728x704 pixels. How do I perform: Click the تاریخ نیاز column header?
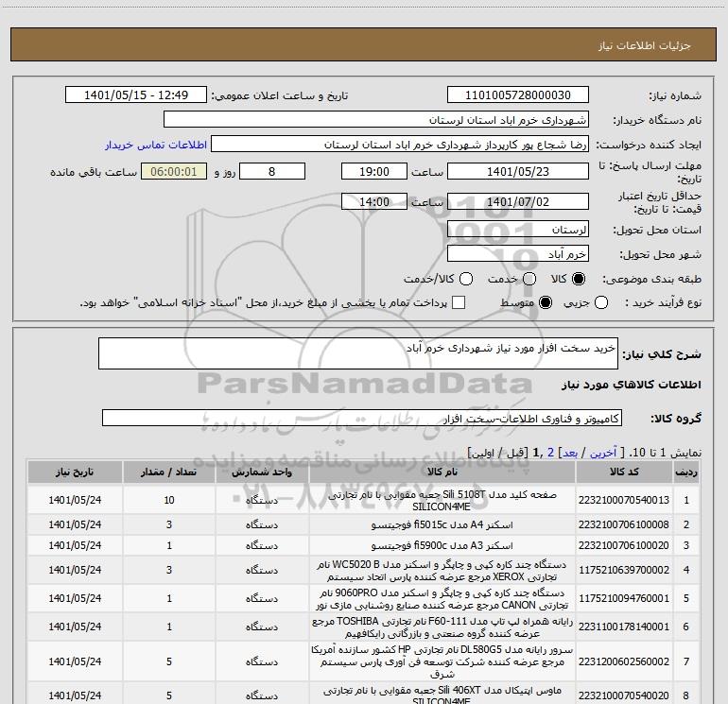click(75, 472)
